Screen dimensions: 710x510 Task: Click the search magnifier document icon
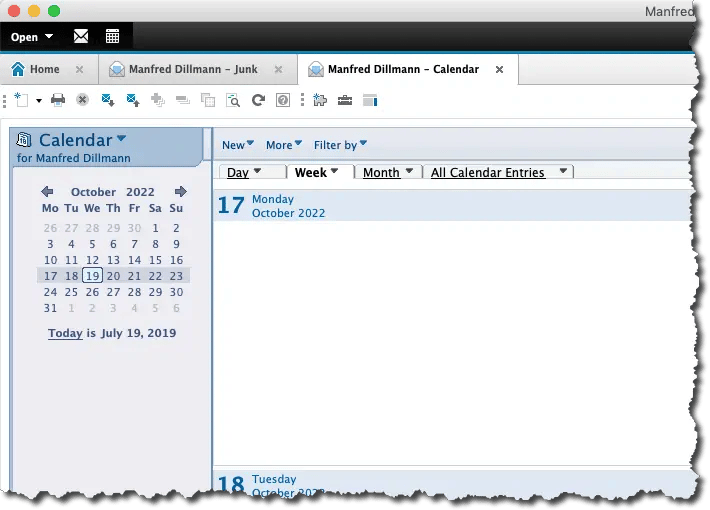tap(233, 100)
